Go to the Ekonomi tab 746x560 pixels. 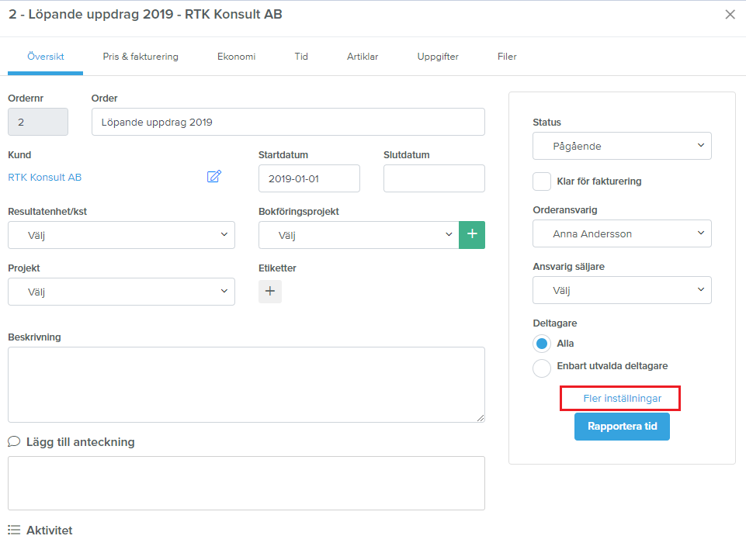click(237, 57)
